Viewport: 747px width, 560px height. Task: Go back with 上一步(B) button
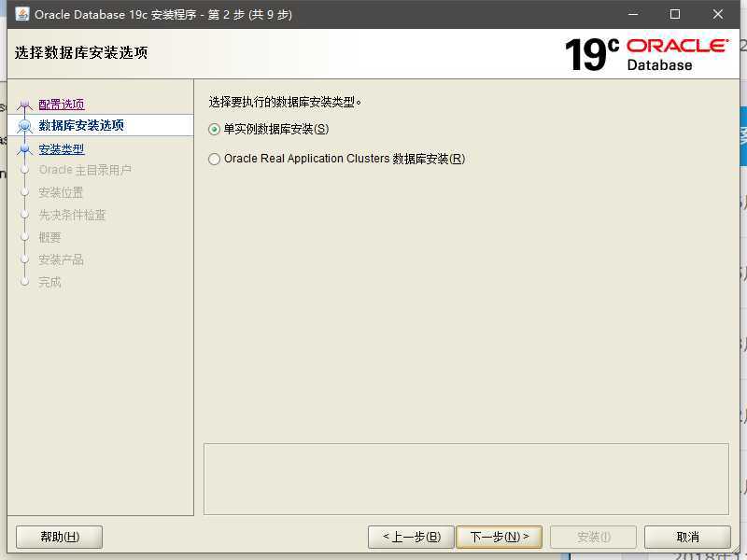pos(411,538)
